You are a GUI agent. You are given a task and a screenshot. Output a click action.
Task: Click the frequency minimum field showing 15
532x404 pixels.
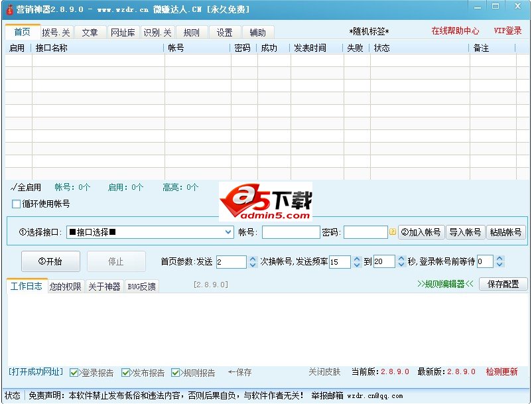(340, 261)
